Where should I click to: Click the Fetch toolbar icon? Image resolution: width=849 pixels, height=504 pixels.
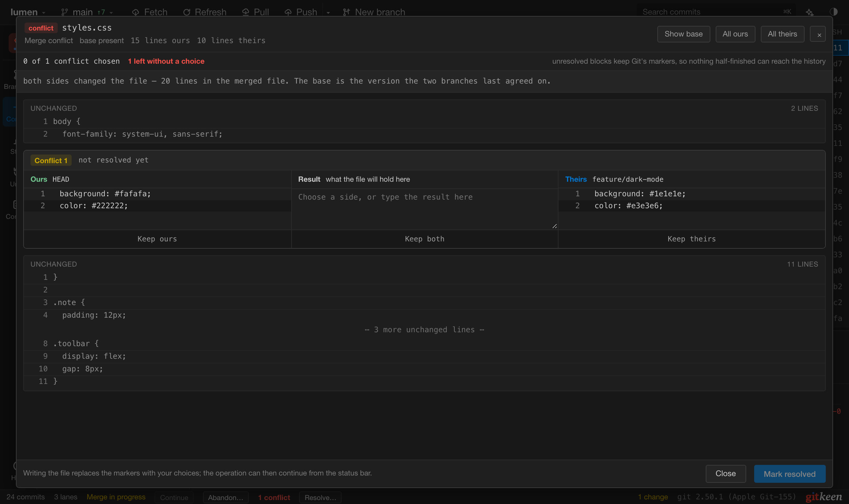click(x=136, y=12)
